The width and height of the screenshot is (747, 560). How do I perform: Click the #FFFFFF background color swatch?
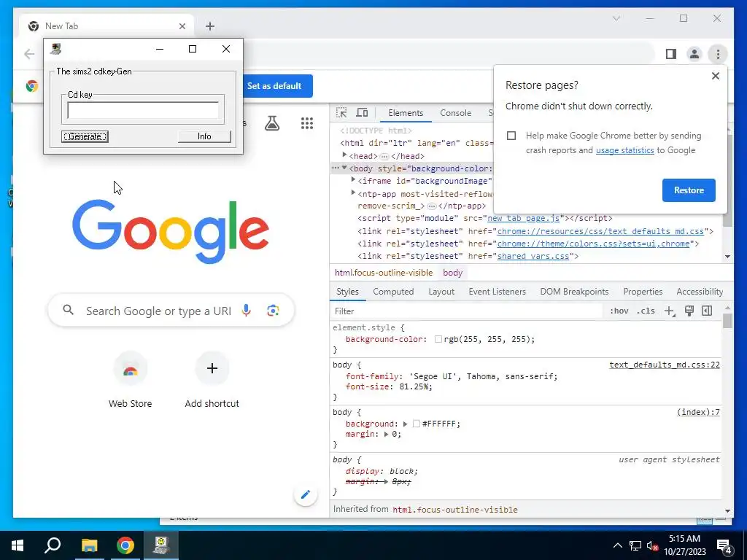[417, 424]
